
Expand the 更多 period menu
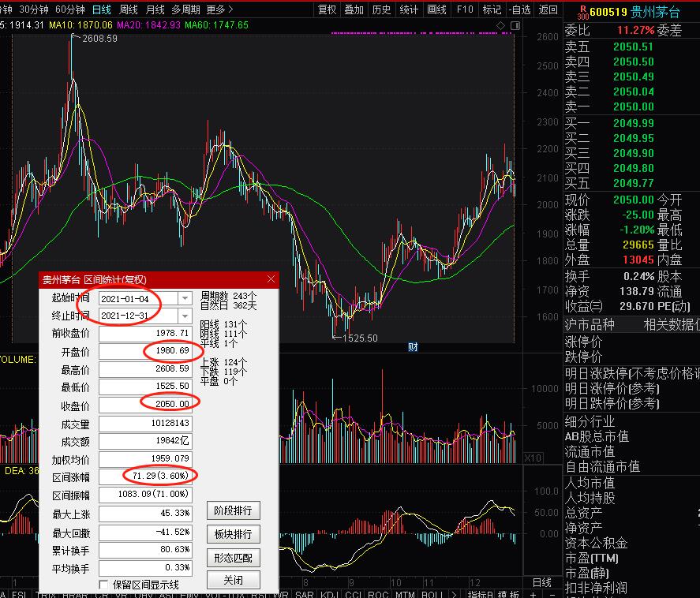coord(219,9)
